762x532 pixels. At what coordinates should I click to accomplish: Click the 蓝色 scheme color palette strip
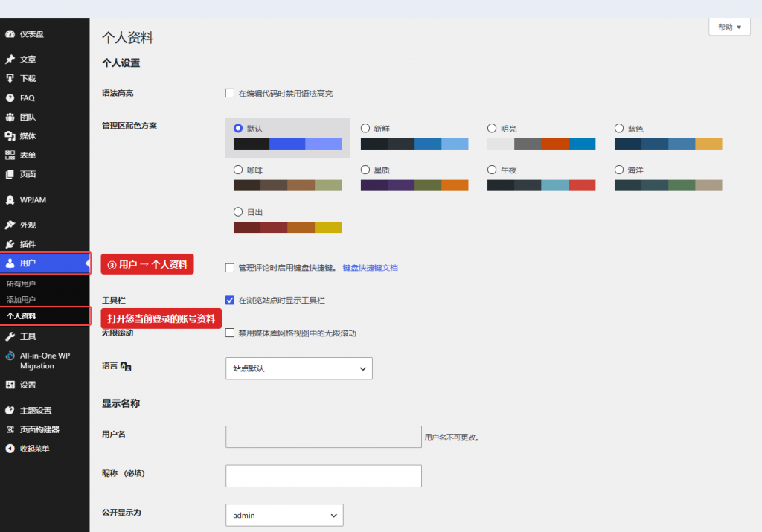click(668, 144)
